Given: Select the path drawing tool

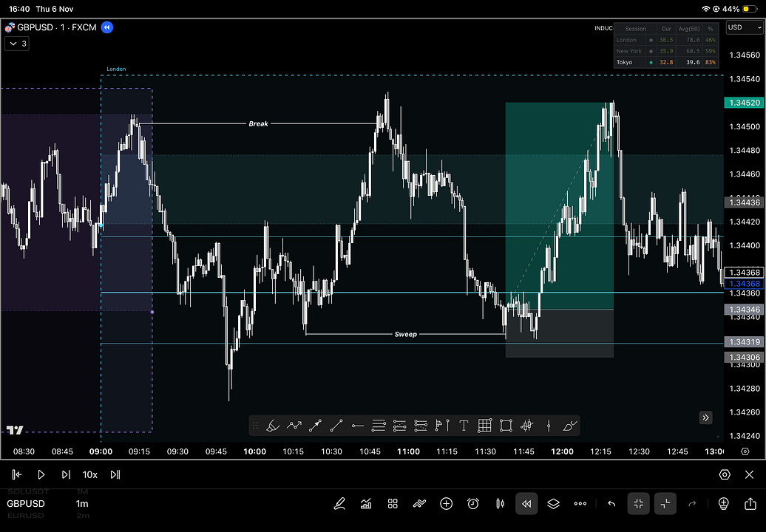Looking at the screenshot, I should point(294,426).
